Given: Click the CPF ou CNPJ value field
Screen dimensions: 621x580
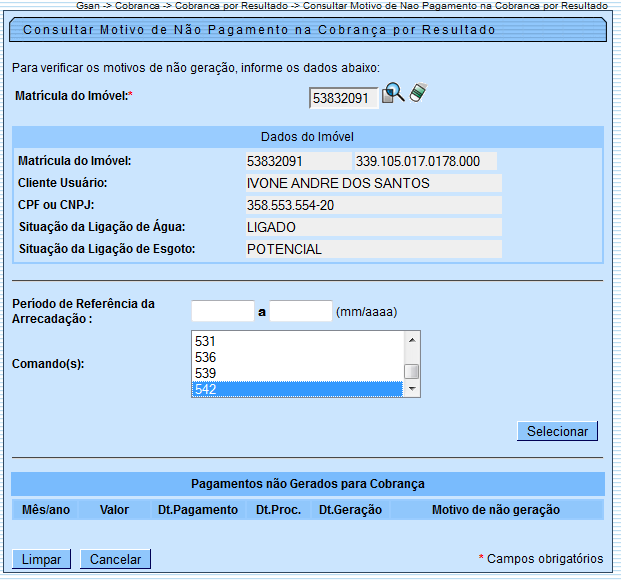Looking at the screenshot, I should (x=372, y=205).
